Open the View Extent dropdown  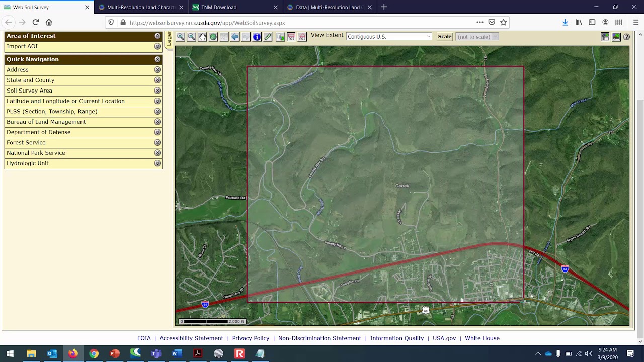point(389,37)
